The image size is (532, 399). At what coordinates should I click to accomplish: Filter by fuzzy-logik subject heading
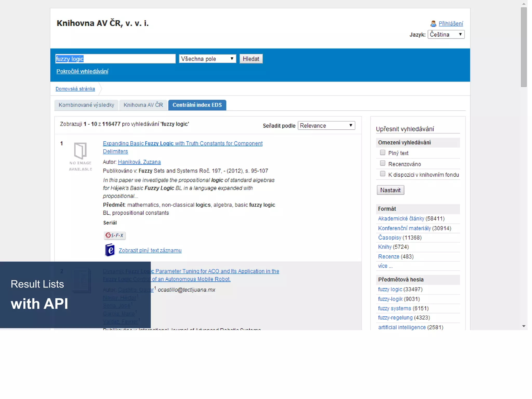click(x=390, y=299)
